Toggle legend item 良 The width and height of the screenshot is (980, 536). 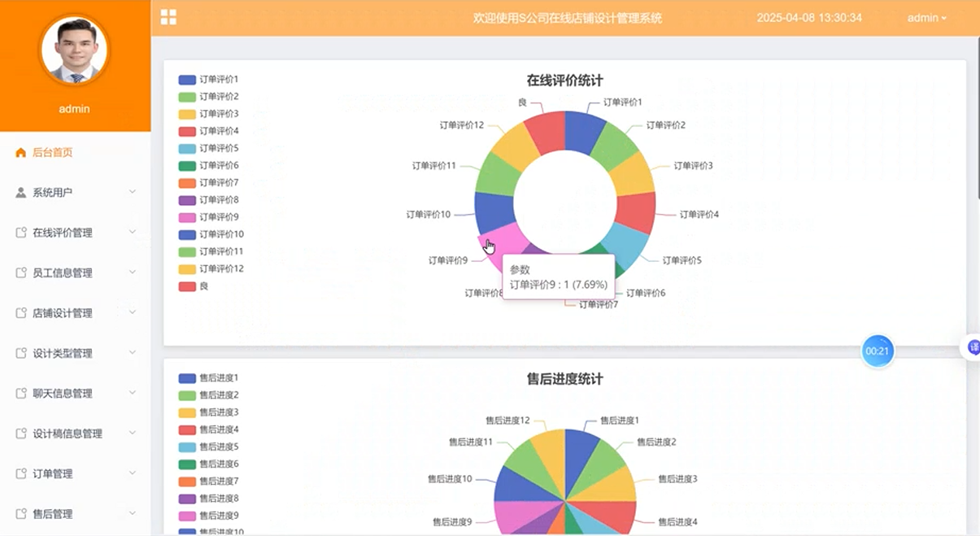[194, 286]
